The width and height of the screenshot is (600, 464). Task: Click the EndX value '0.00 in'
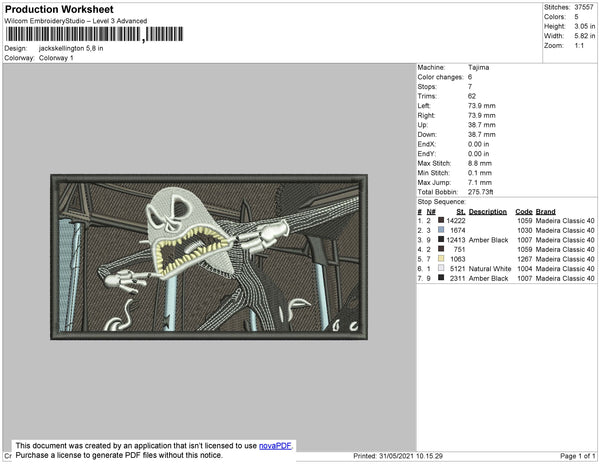478,144
